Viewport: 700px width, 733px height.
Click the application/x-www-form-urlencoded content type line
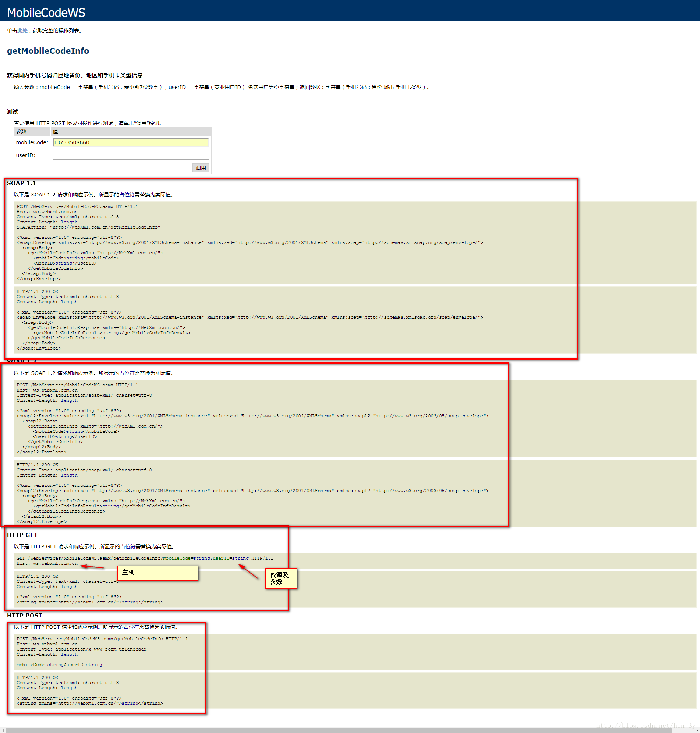[x=81, y=649]
